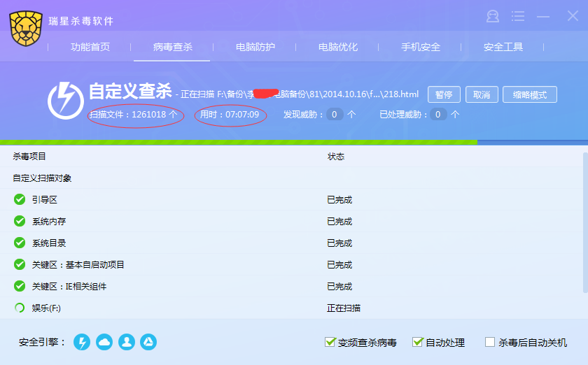Enable 杀毒后自动关机 checkbox
This screenshot has height=365, width=588.
click(490, 342)
